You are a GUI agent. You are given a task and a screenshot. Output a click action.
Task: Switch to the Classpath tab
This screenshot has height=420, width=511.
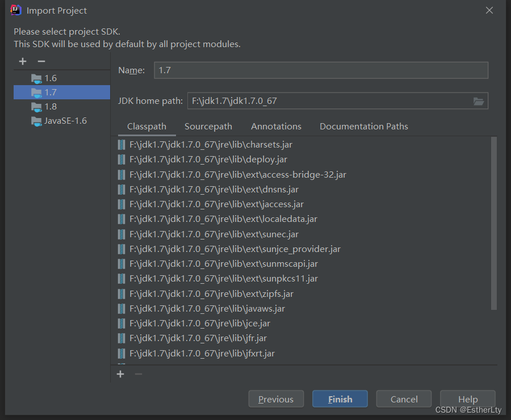[146, 127]
